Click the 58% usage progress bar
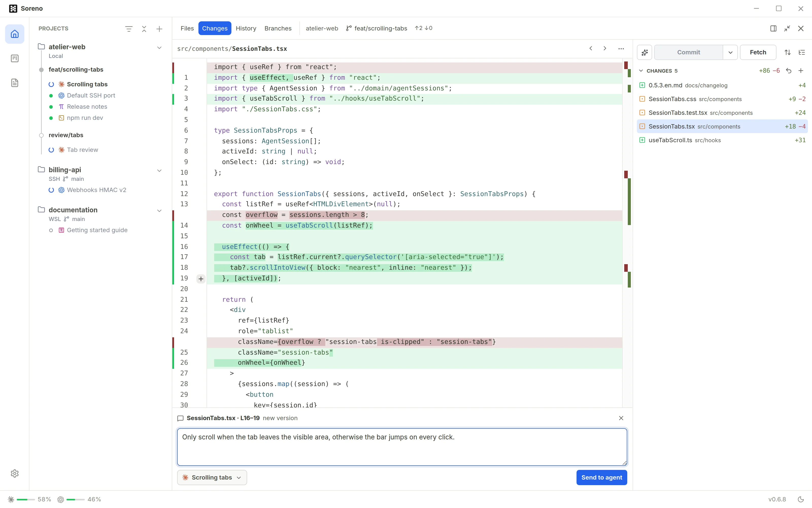 point(26,500)
